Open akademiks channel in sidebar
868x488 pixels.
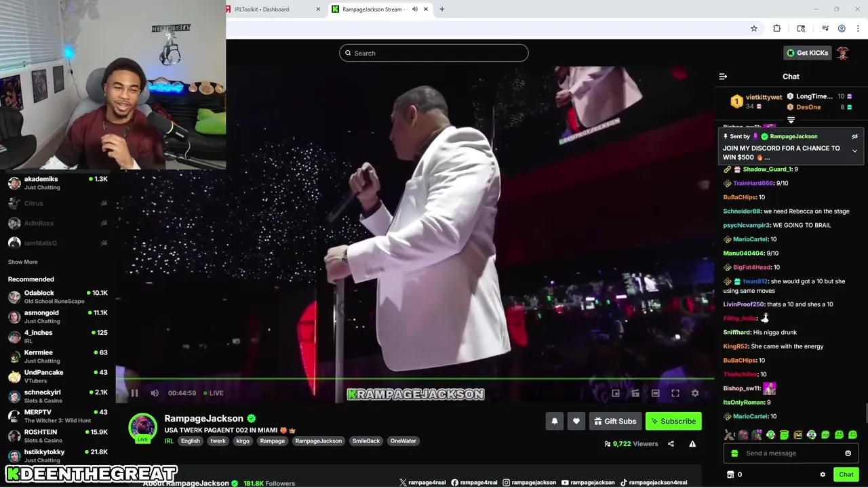tap(58, 183)
